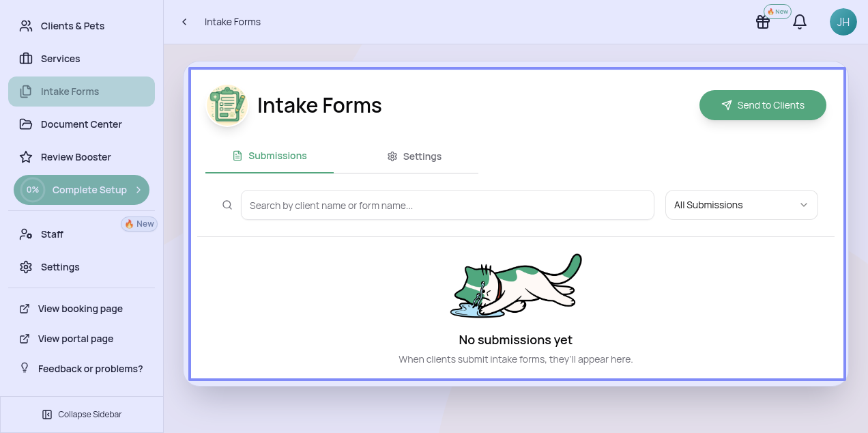868x433 pixels.
Task: Click the Intake Forms clipboard logo
Action: 227,106
